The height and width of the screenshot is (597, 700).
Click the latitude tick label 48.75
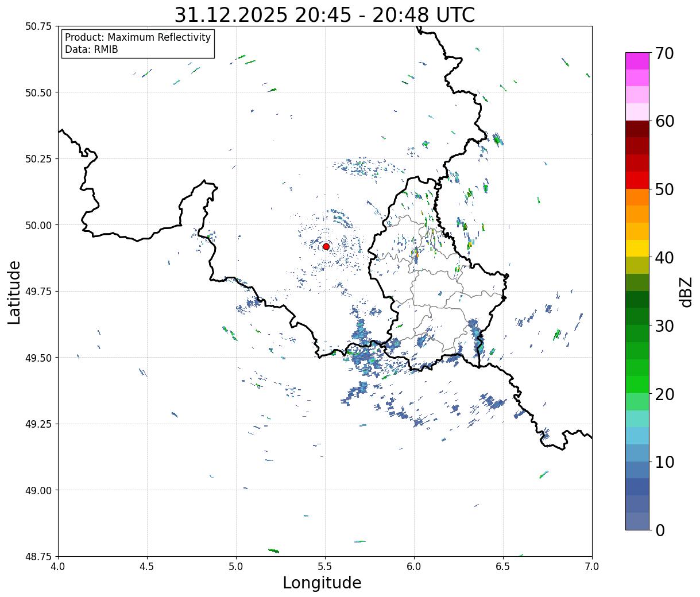coord(38,557)
